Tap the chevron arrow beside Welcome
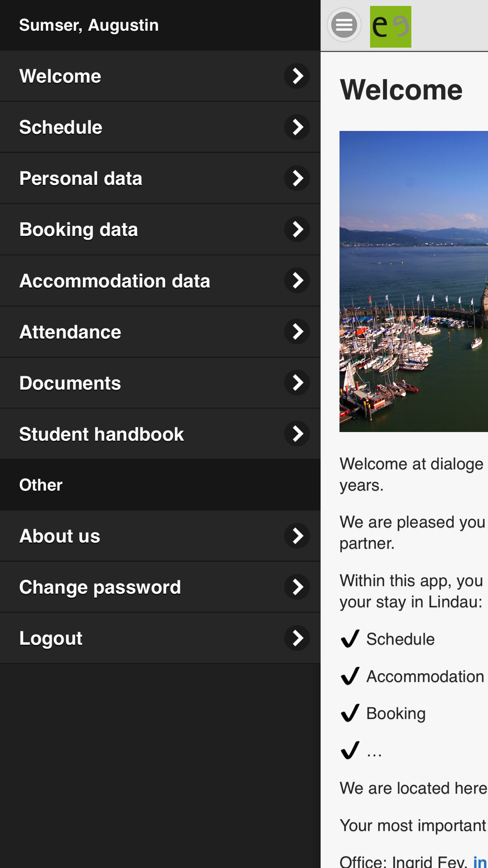The image size is (488, 868). 297,76
